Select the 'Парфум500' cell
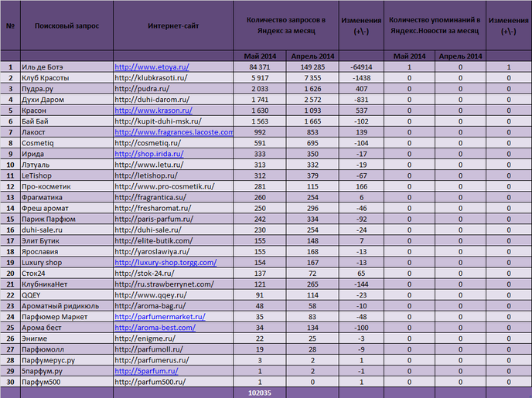Screen dimensions: 532x398 [66, 382]
